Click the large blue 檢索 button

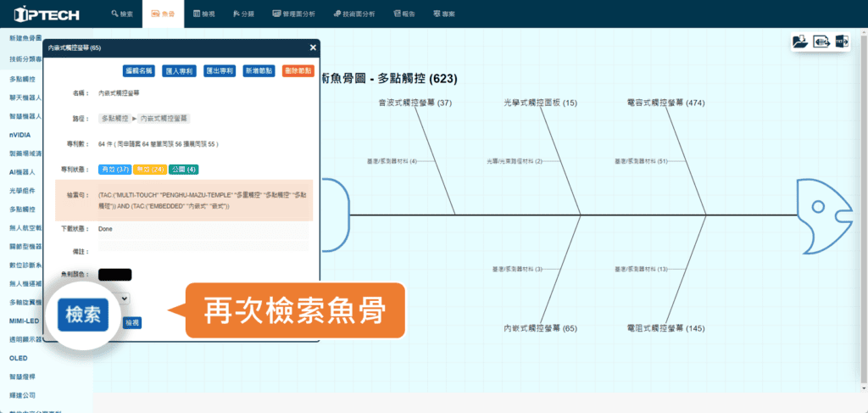(x=84, y=315)
